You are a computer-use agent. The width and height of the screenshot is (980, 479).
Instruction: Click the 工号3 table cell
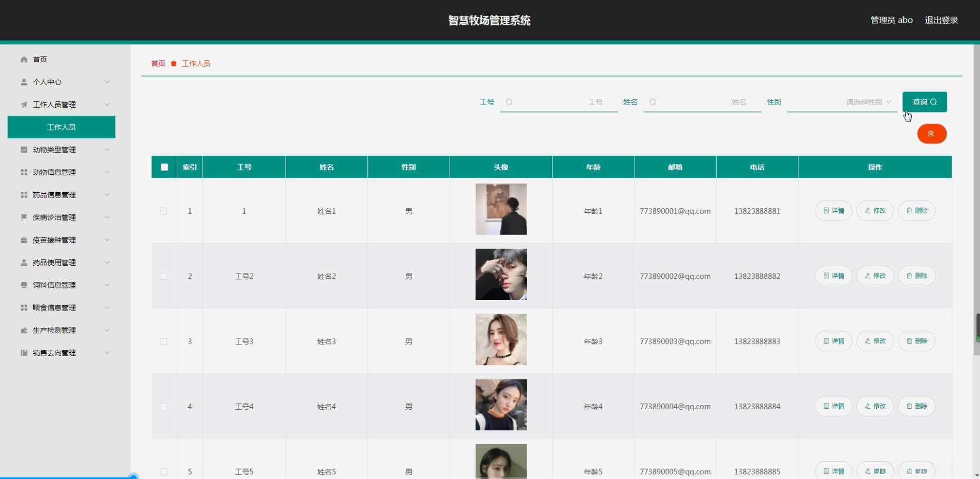[244, 342]
